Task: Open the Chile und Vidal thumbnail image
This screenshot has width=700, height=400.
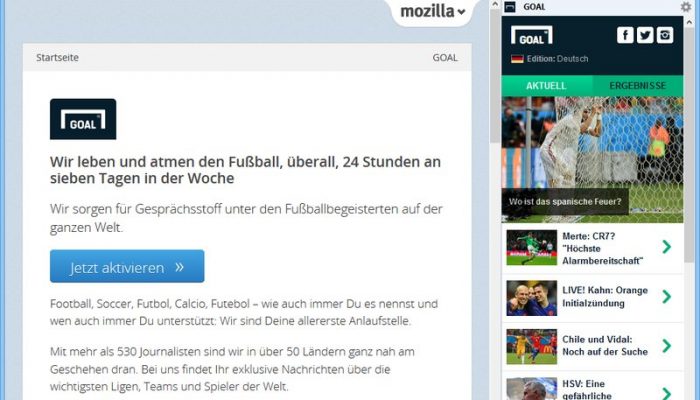Action: pos(532,346)
